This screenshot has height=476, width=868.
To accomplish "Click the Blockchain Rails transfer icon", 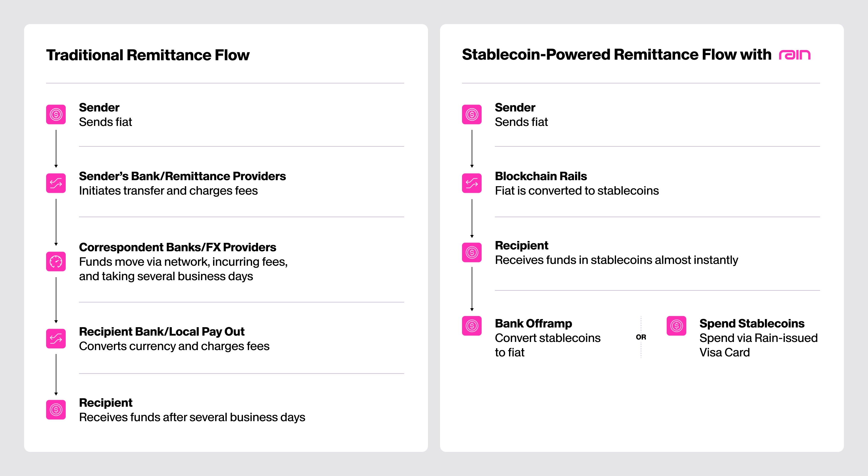I will [472, 183].
